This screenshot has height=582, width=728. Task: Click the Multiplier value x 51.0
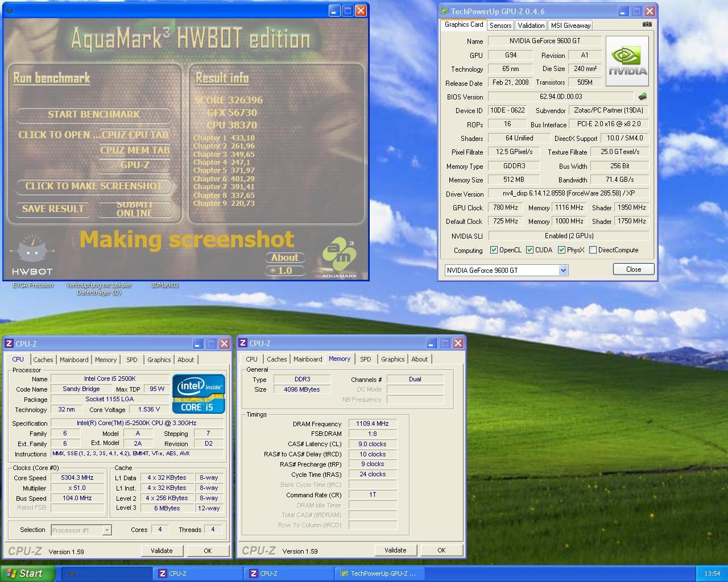[77, 488]
